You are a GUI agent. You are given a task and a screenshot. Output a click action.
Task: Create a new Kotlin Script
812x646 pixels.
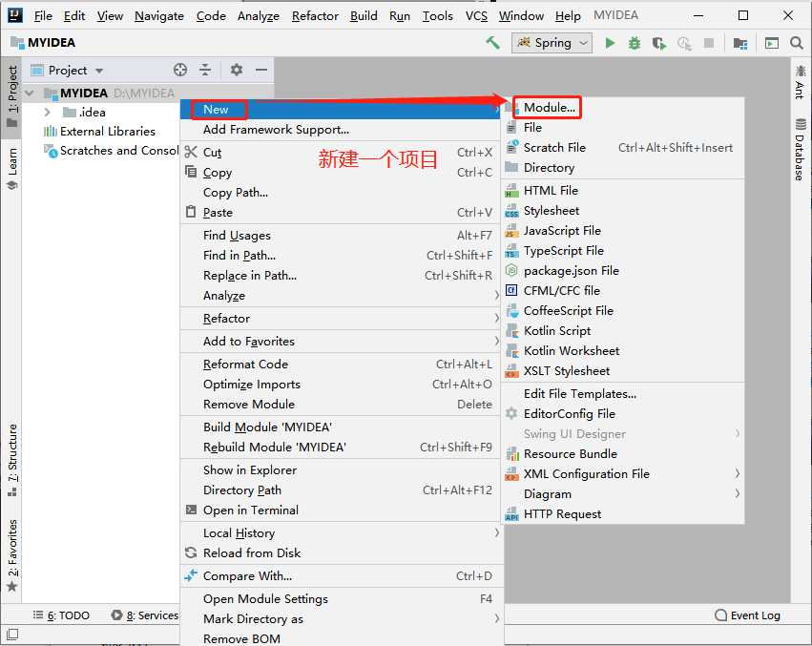coord(623,331)
